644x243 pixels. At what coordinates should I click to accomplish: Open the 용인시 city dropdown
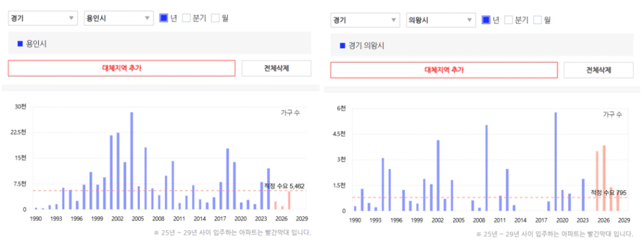[119, 18]
